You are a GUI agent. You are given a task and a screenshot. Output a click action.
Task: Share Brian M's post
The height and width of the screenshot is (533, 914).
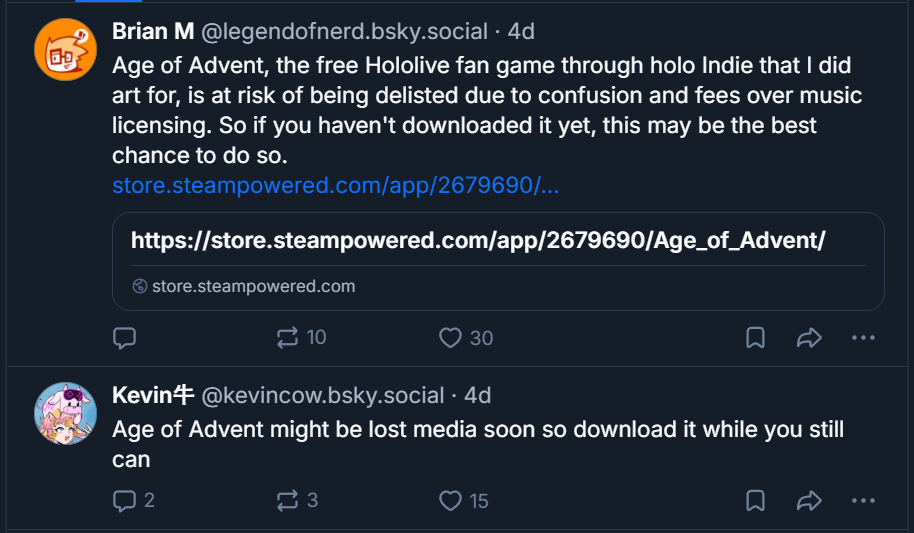(808, 338)
